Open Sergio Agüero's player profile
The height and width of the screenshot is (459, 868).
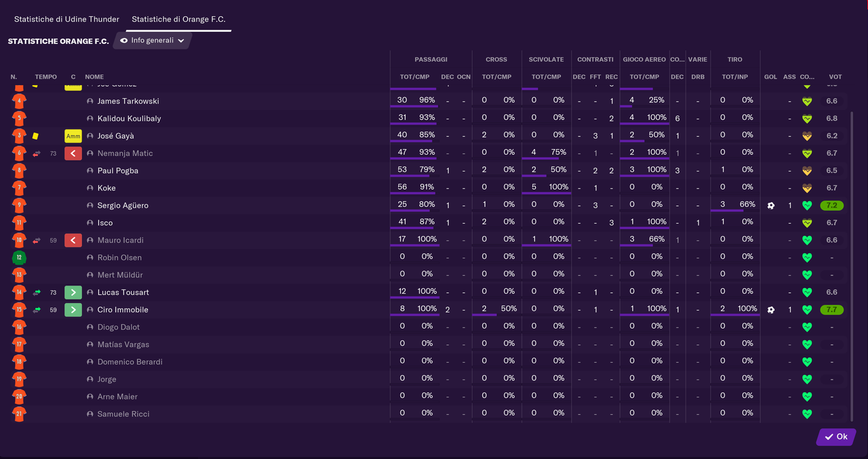click(123, 205)
